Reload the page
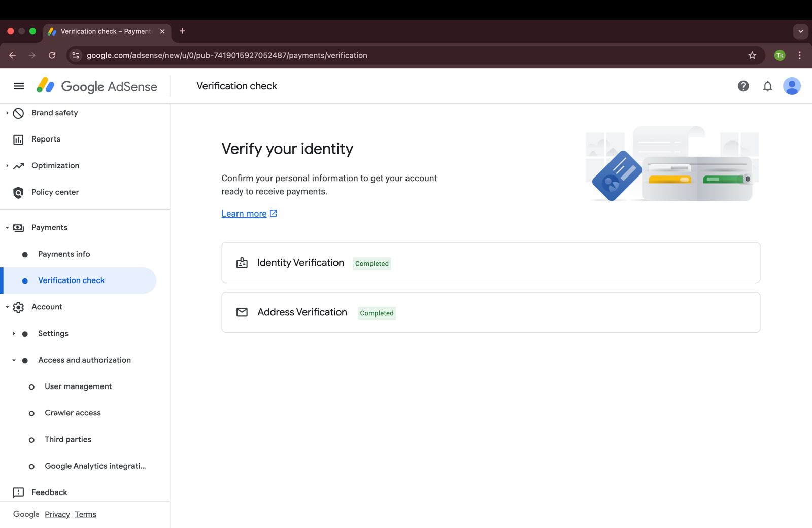This screenshot has height=528, width=812. pyautogui.click(x=52, y=55)
